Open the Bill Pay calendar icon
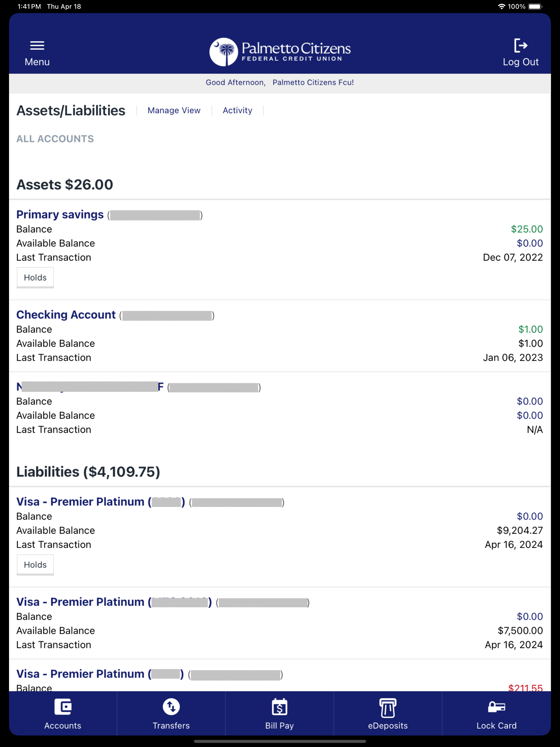560x747 pixels. [x=280, y=707]
